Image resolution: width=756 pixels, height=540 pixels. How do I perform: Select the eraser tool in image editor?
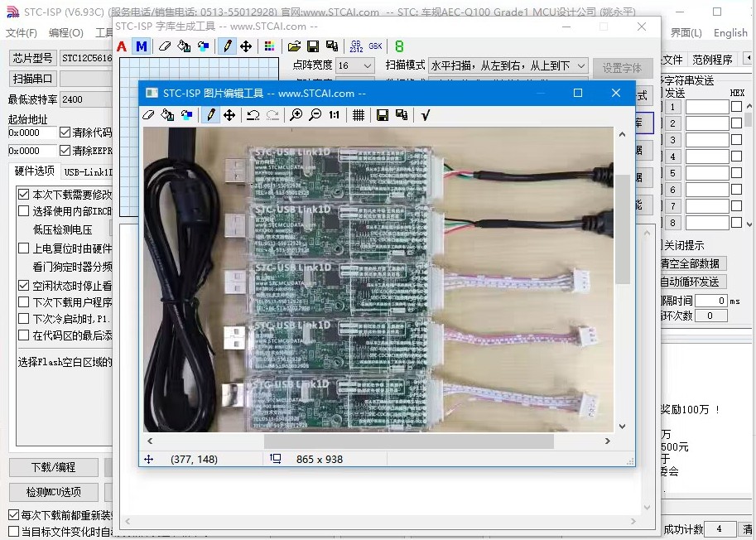coord(149,115)
